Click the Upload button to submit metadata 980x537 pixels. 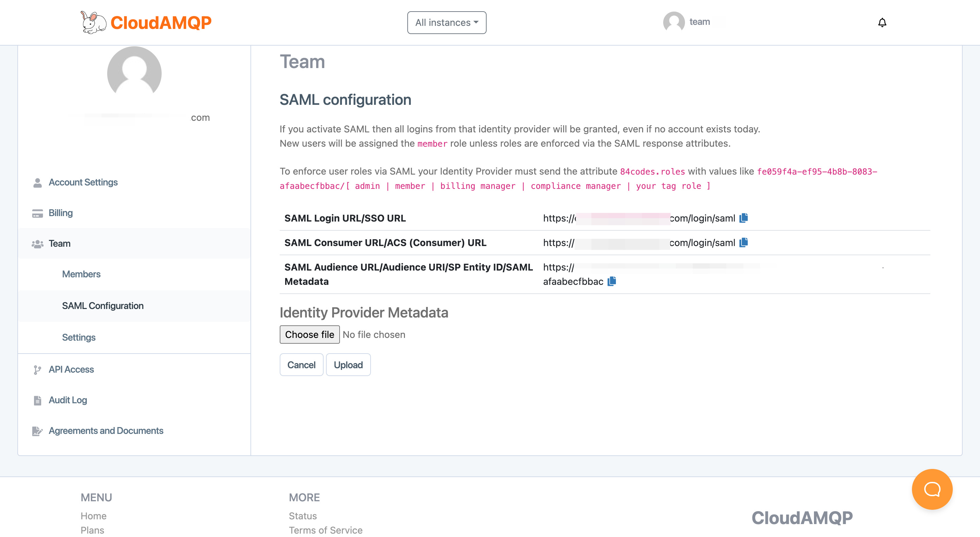click(x=348, y=364)
